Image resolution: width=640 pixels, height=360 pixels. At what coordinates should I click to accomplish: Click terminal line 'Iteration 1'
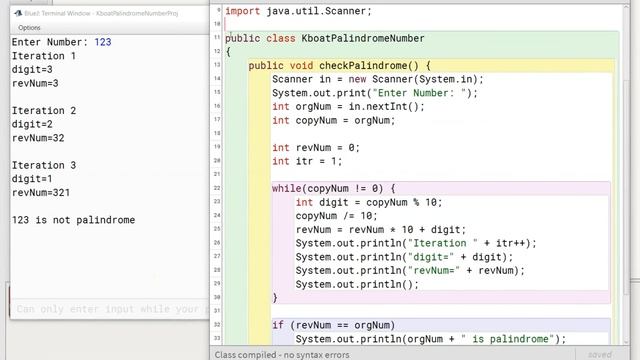(x=44, y=56)
